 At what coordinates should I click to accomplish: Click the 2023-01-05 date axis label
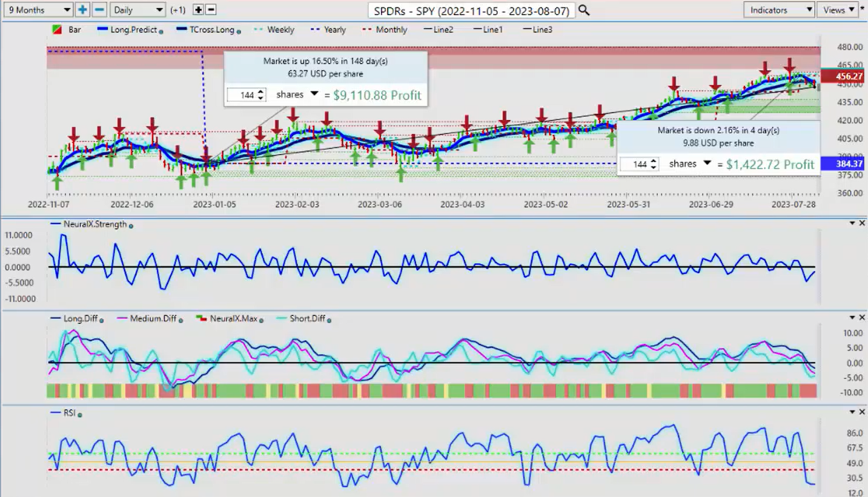(214, 205)
